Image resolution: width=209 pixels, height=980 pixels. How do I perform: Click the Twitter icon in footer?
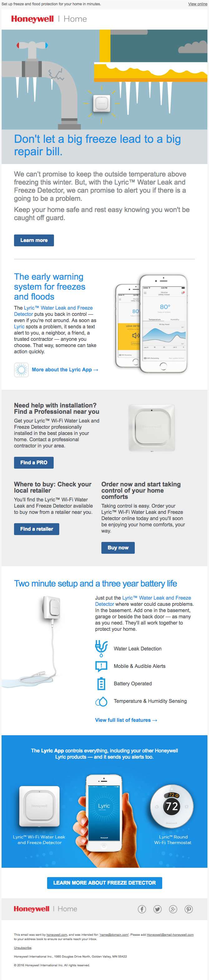[157, 909]
